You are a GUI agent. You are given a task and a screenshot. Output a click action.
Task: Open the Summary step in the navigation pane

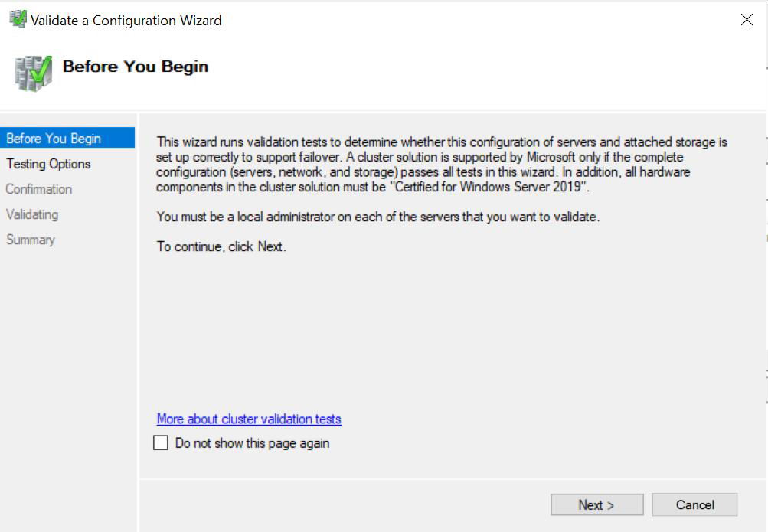pyautogui.click(x=31, y=240)
